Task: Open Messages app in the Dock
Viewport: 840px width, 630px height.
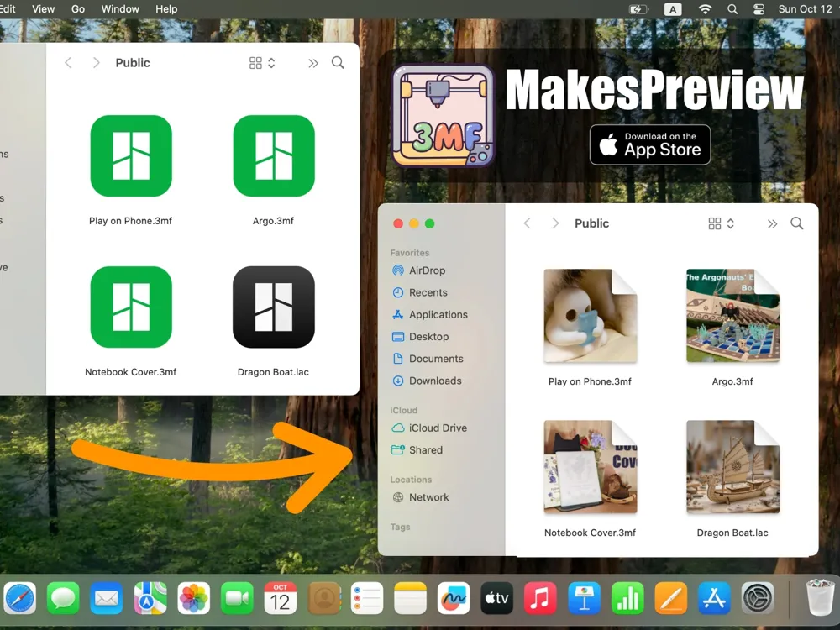Action: 63,598
